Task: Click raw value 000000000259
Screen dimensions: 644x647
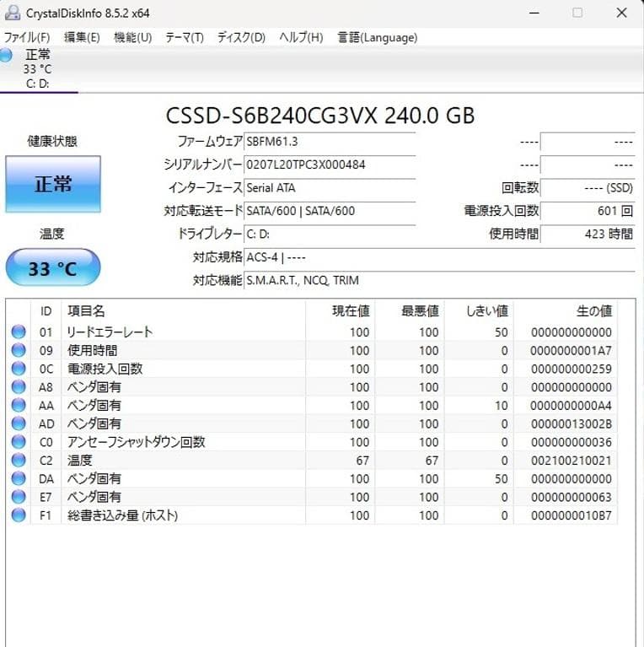Action: tap(571, 369)
